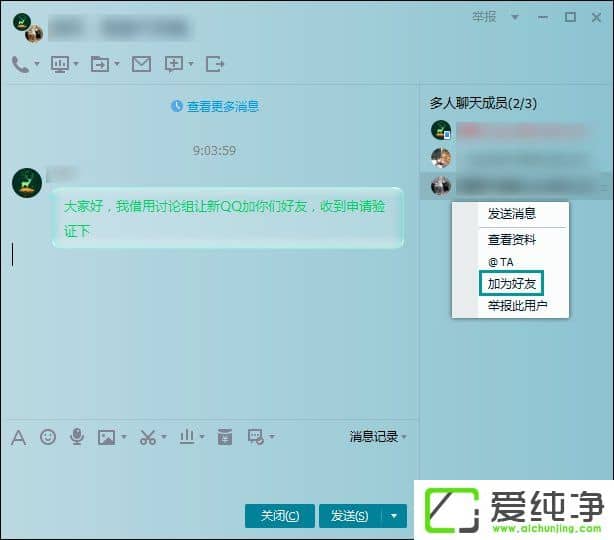Click the remote desktop screen-share icon
The height and width of the screenshot is (540, 614).
59,64
